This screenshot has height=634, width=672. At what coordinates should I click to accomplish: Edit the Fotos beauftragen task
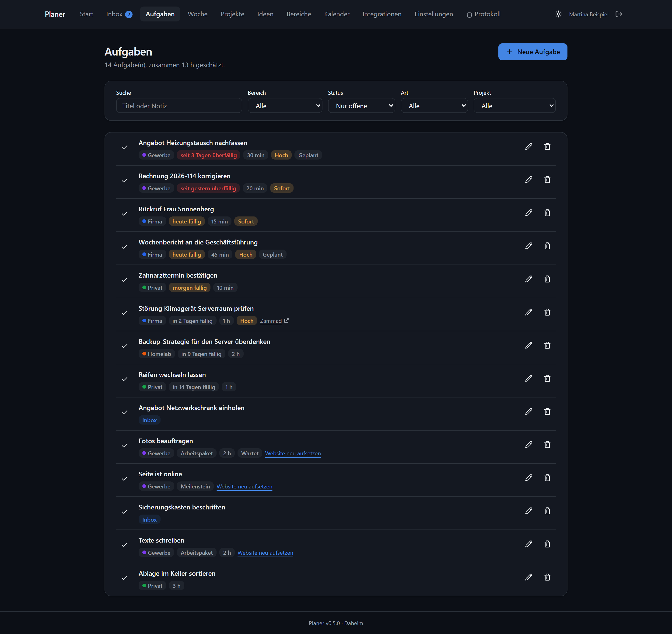tap(529, 445)
